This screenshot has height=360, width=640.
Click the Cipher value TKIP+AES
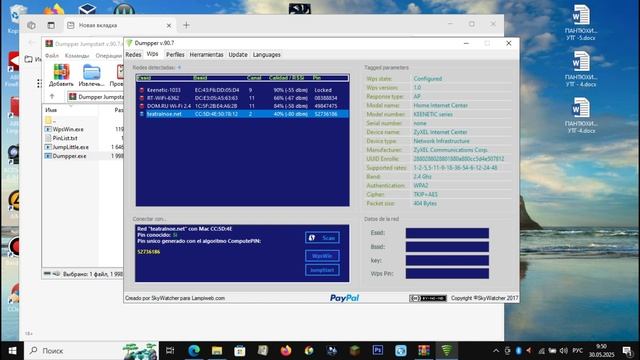click(425, 194)
